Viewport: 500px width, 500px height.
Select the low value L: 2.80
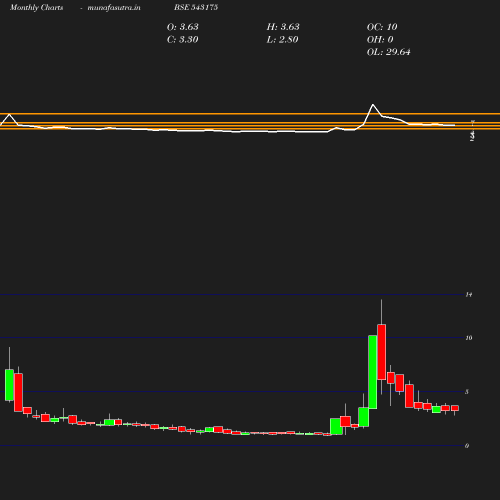coord(282,39)
